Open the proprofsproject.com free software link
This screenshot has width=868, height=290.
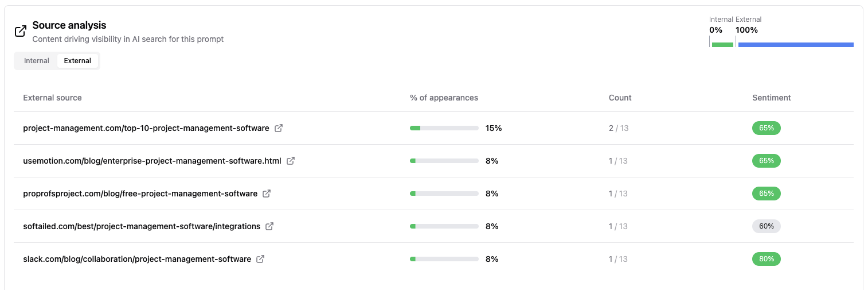(140, 194)
